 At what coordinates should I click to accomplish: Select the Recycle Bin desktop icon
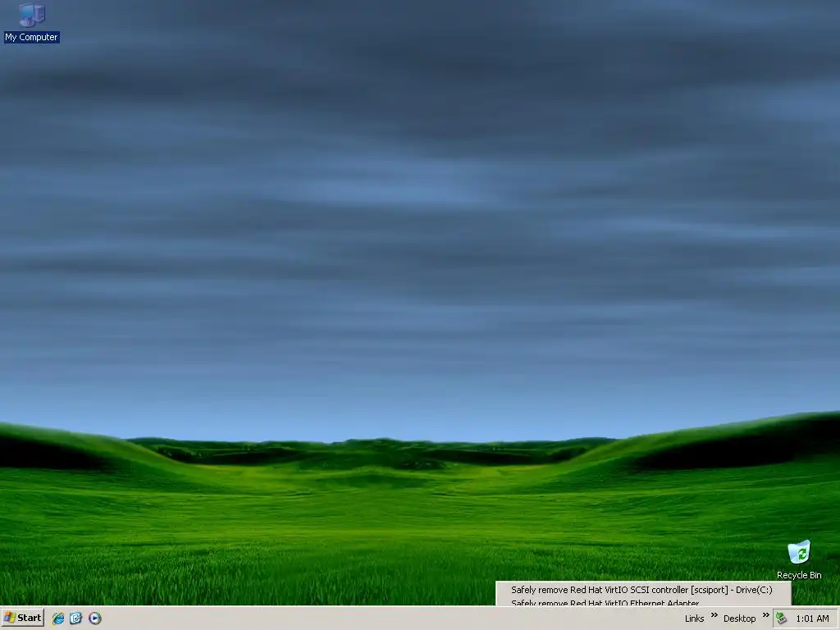click(x=799, y=559)
